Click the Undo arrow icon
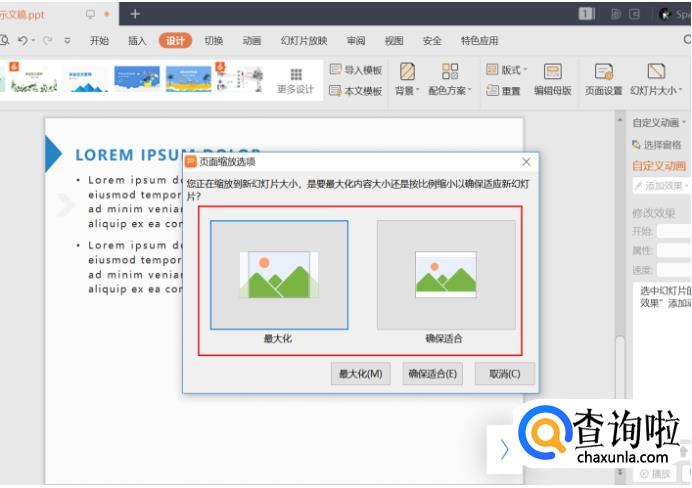 [x=23, y=41]
